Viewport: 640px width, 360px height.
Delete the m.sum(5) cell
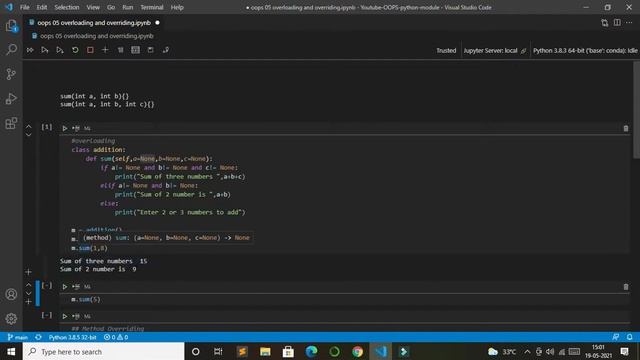pos(626,287)
